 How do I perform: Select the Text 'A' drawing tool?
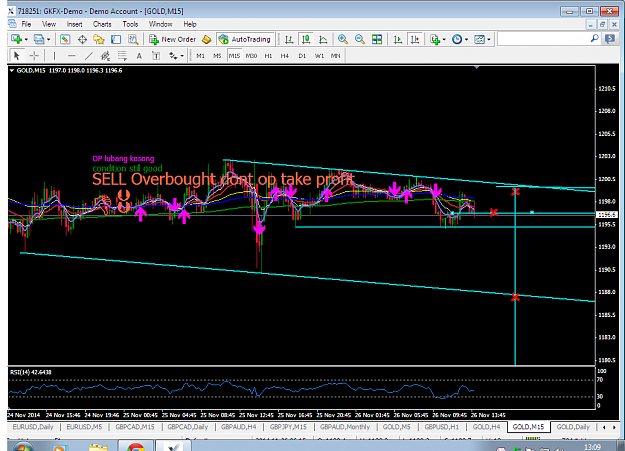(139, 56)
